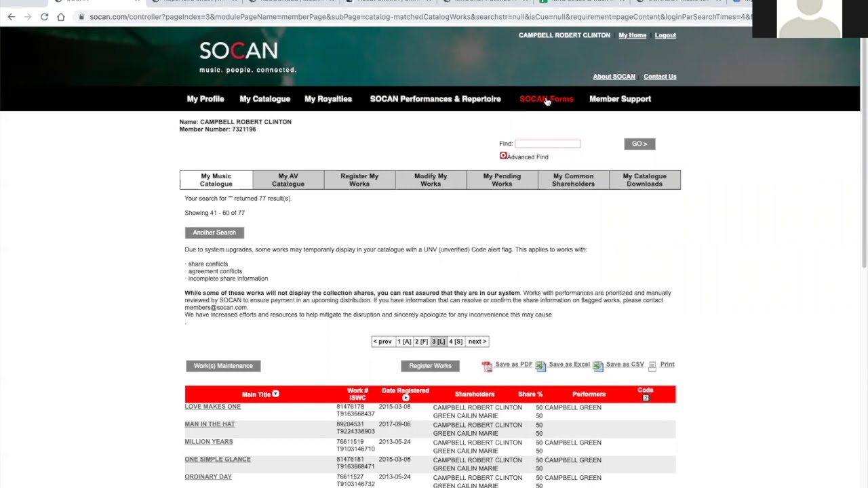Click into the Find text field
Viewport: 868px width, 488px height.
point(548,144)
